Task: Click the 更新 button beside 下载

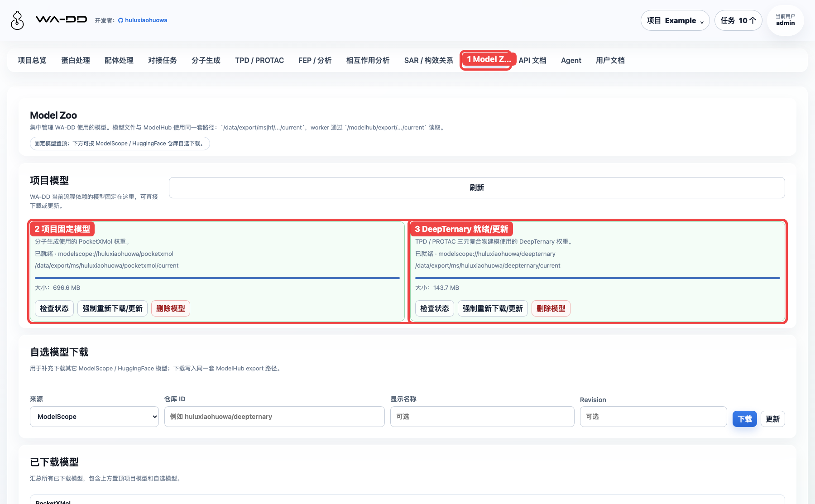Action: (773, 419)
